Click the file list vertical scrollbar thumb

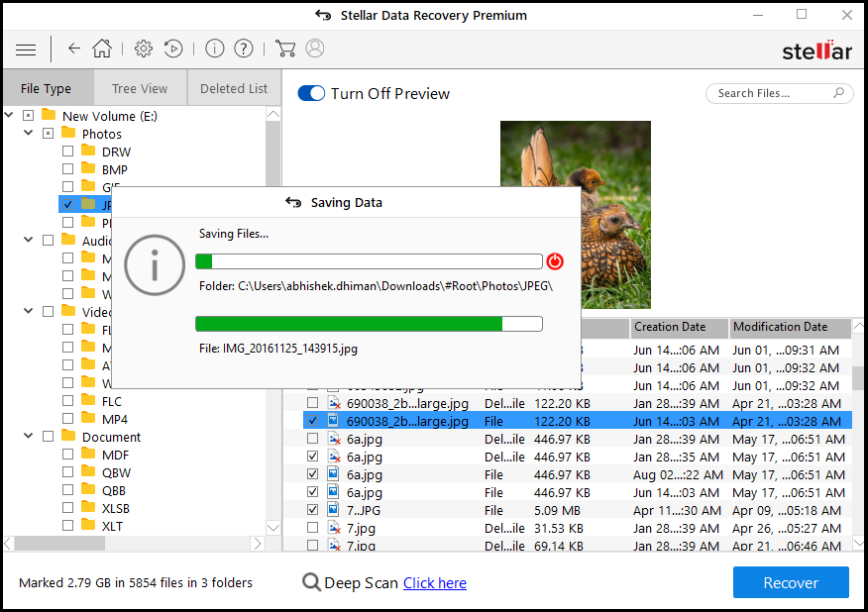pos(858,378)
